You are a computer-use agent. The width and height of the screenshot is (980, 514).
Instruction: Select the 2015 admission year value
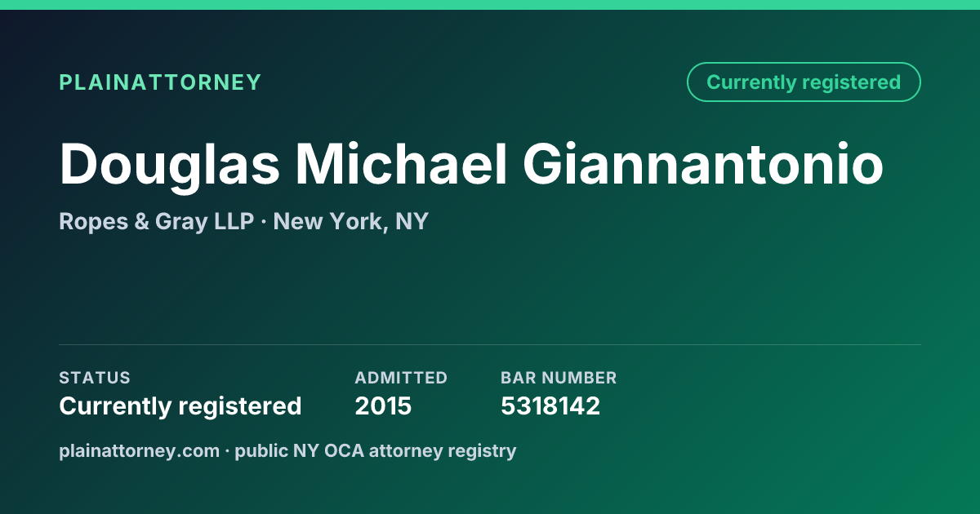coord(383,405)
